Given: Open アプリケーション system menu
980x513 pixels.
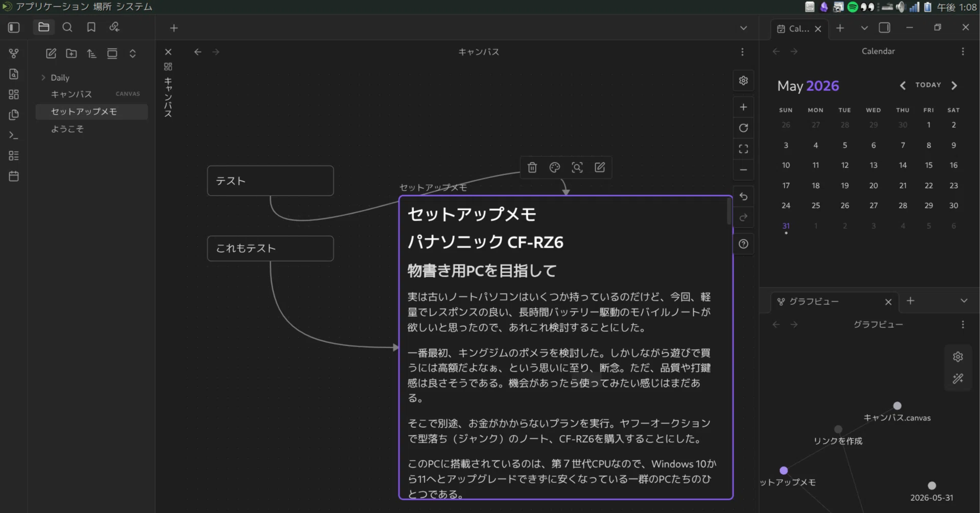Looking at the screenshot, I should [x=53, y=7].
